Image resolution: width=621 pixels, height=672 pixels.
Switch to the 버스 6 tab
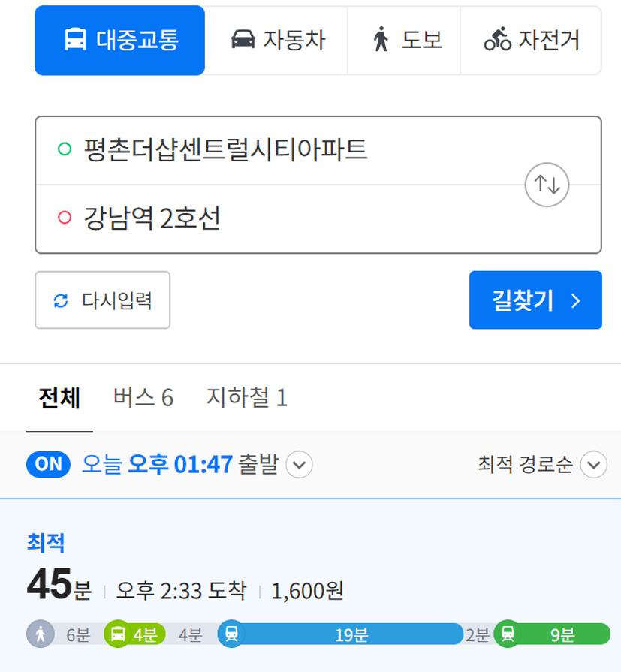pos(143,397)
